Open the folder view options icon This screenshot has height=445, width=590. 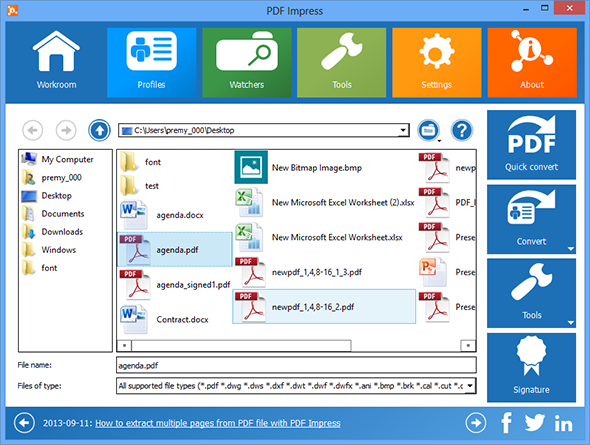429,130
